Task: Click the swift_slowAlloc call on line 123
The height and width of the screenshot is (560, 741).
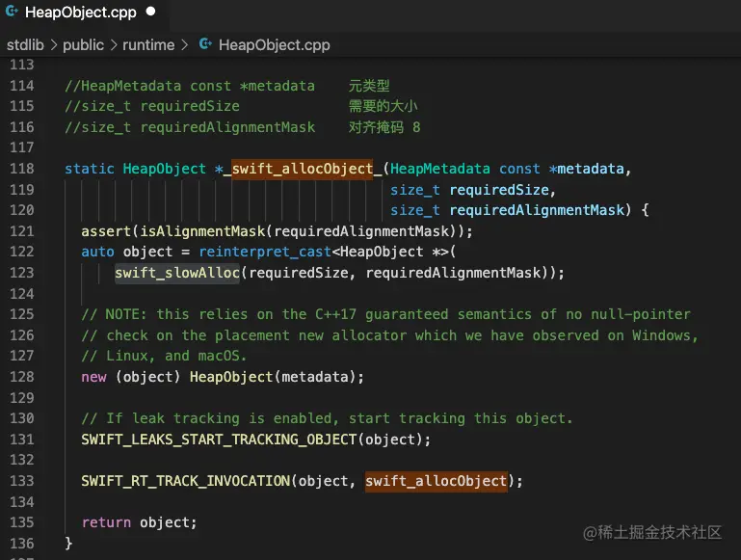Action: (x=177, y=273)
